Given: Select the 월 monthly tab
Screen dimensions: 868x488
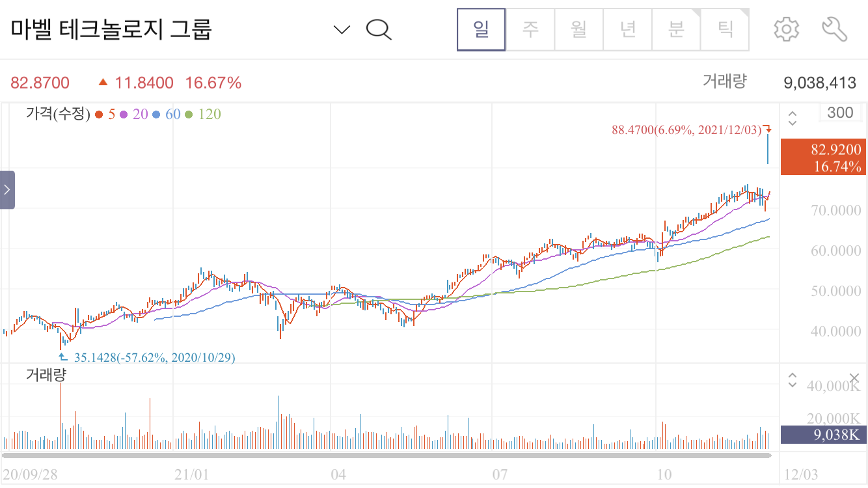Looking at the screenshot, I should [x=579, y=29].
